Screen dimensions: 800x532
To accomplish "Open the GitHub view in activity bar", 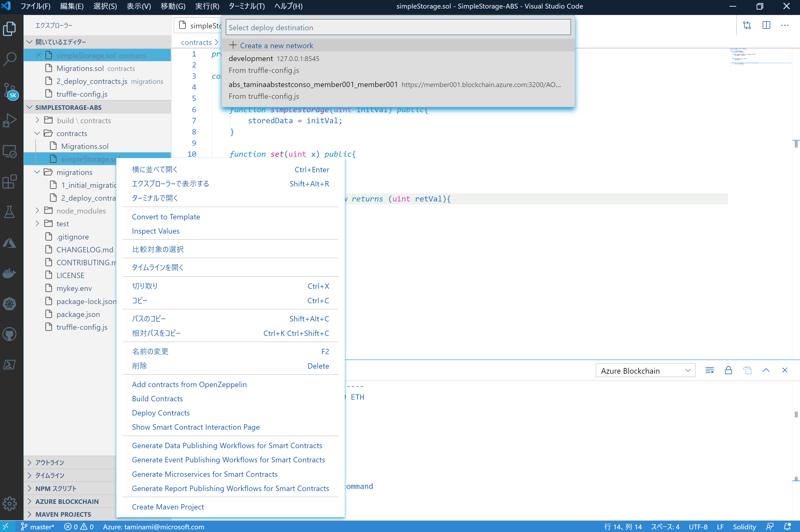I will click(x=9, y=334).
